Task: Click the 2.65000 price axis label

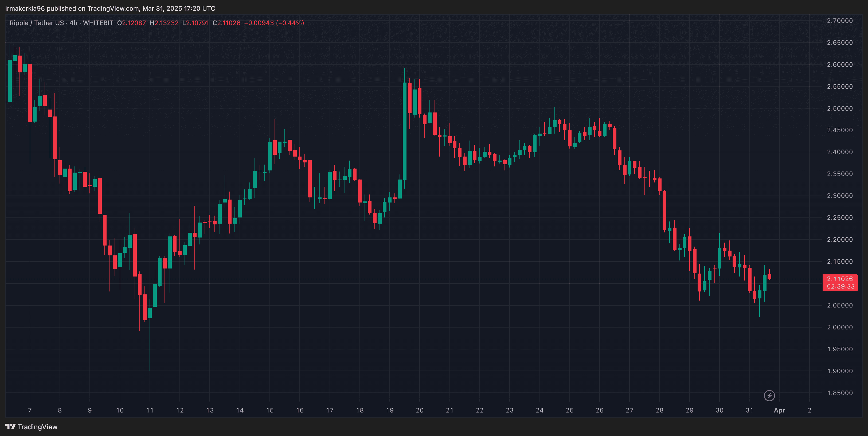Action: click(840, 43)
